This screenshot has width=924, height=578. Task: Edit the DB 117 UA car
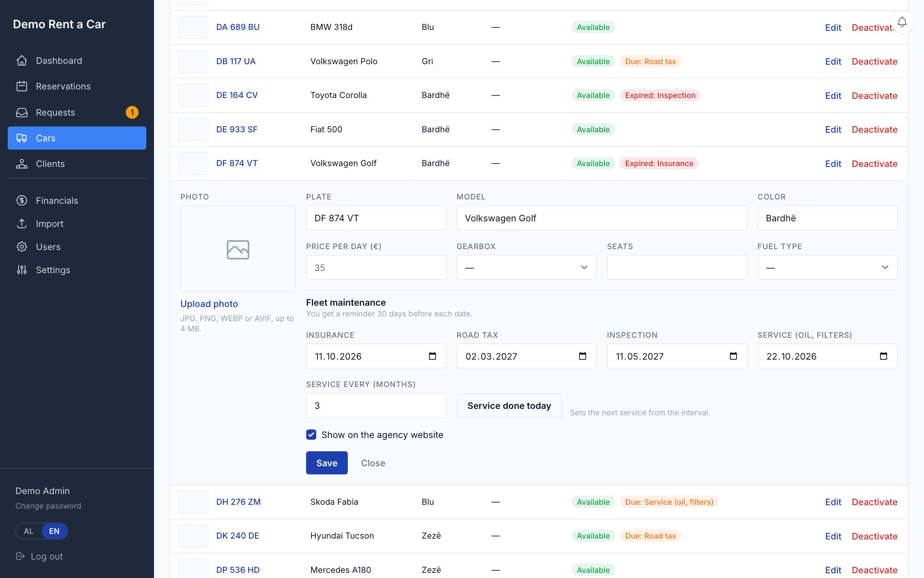point(833,61)
